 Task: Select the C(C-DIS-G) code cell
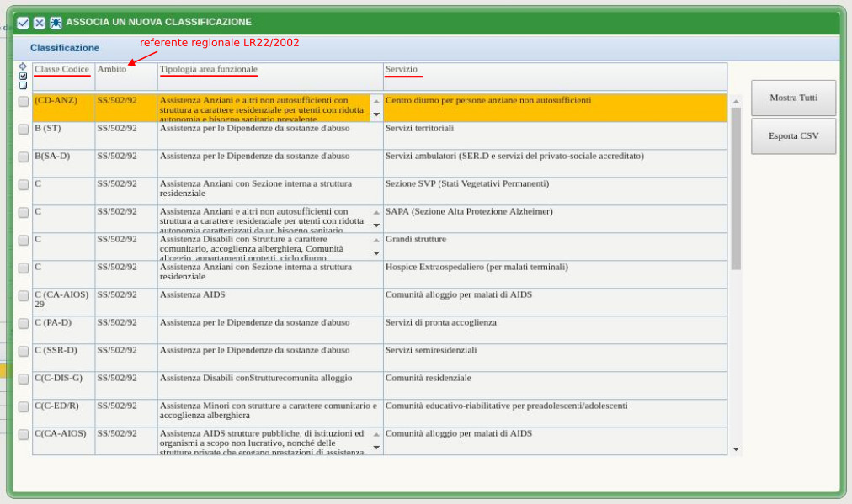[64, 385]
